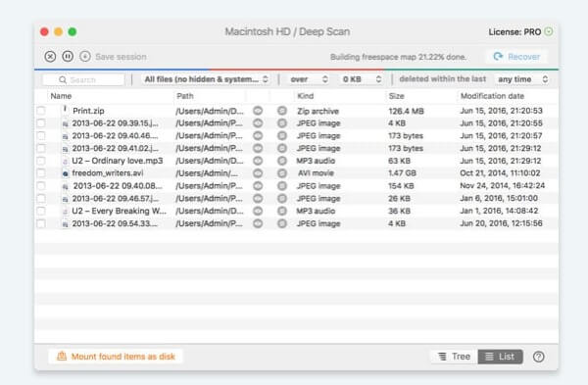Screen dimensions: 588x385
Task: Preview freedom_writers.avi with its eye icon
Action: click(258, 173)
